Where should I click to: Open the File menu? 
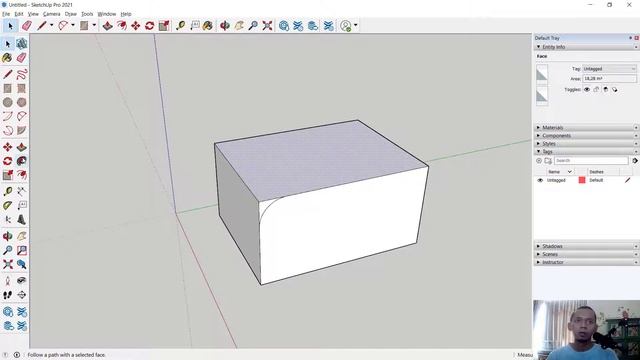[x=6, y=14]
